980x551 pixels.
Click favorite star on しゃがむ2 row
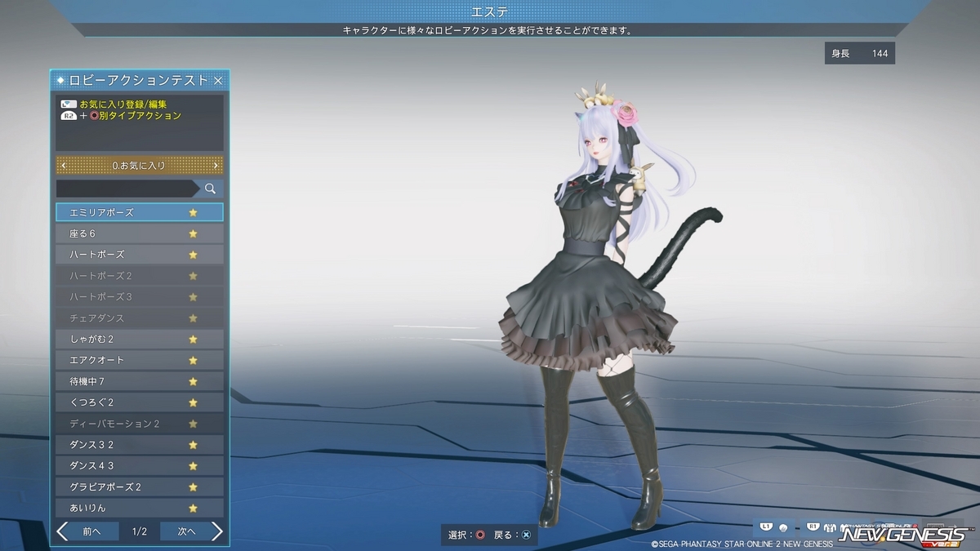pos(193,340)
